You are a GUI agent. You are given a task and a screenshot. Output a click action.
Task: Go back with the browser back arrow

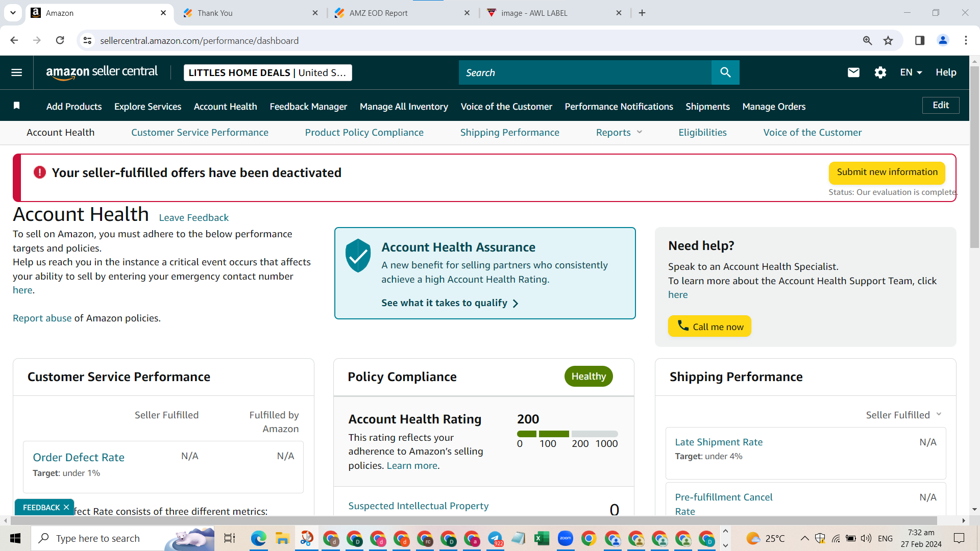tap(14, 40)
